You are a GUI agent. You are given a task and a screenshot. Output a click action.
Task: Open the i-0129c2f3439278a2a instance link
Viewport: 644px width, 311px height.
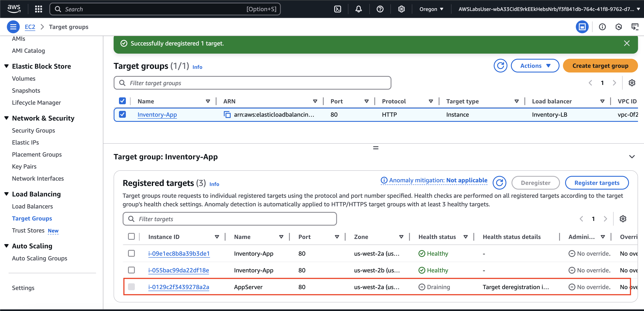(179, 287)
